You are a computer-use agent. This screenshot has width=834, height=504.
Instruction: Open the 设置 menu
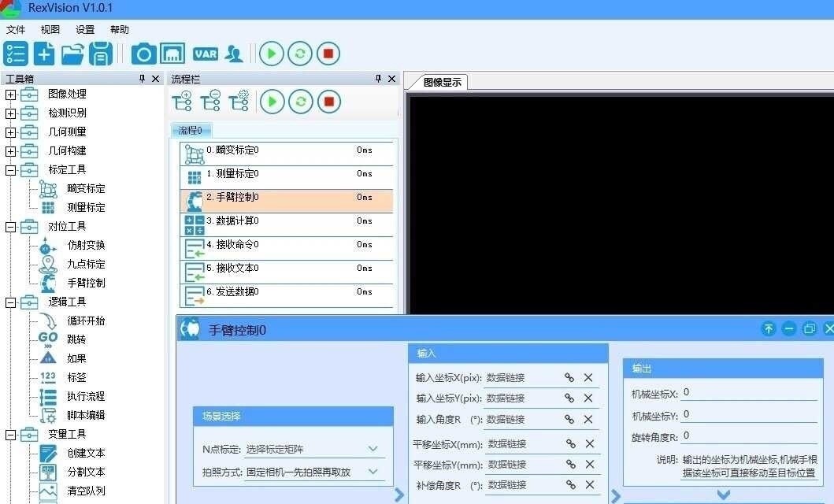click(84, 30)
